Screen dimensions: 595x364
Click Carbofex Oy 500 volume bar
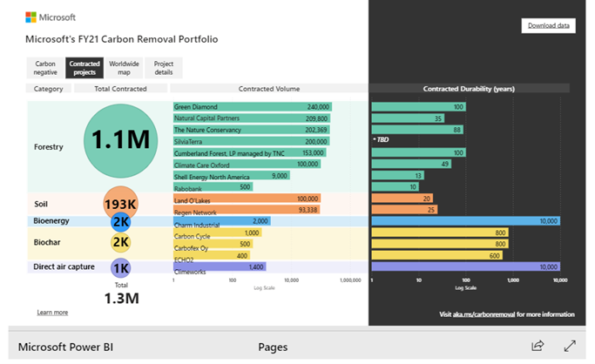tap(213, 244)
